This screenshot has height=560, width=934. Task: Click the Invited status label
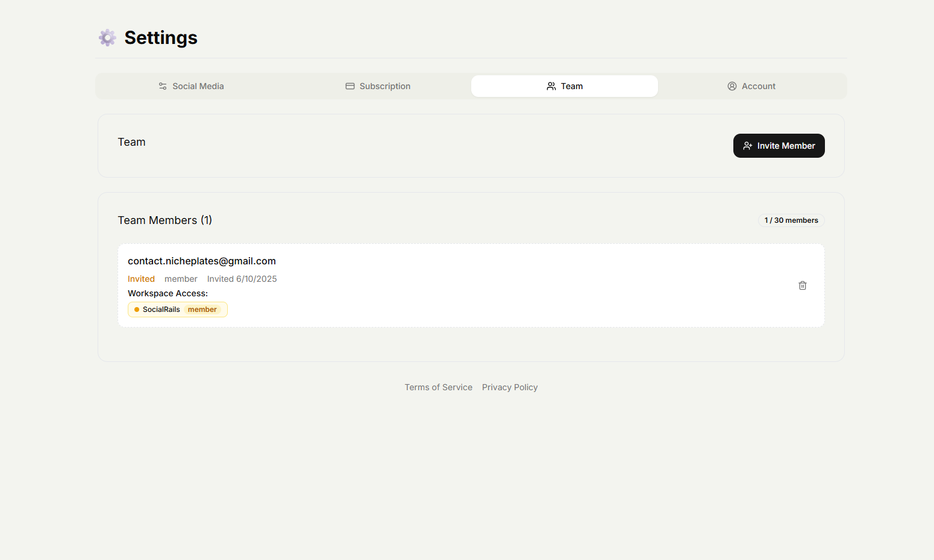pyautogui.click(x=141, y=279)
